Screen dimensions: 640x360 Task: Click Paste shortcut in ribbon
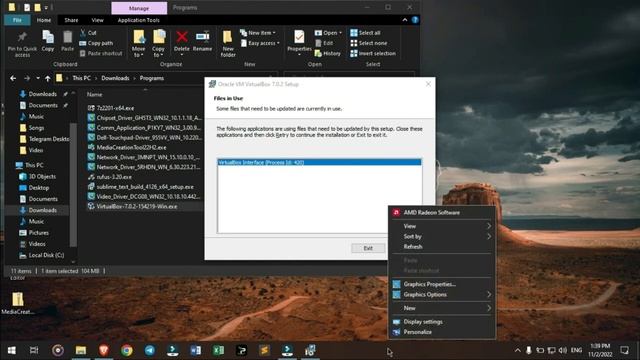click(100, 53)
